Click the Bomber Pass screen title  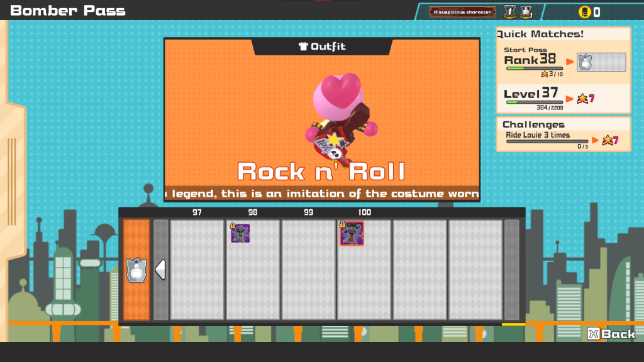pos(68,10)
